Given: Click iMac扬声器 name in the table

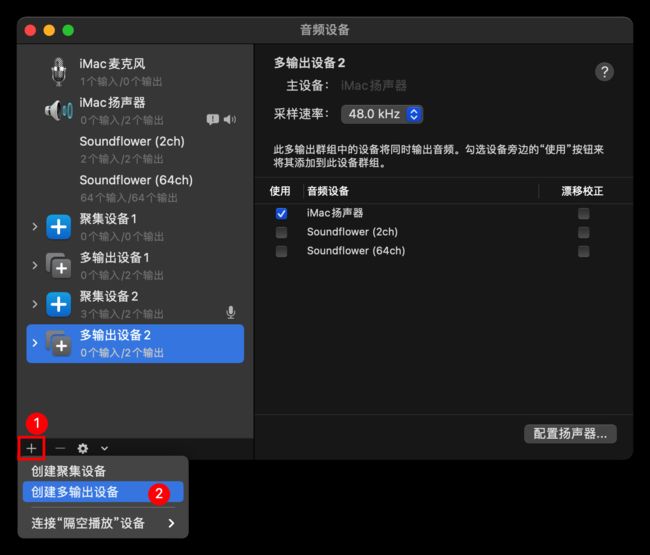Looking at the screenshot, I should click(x=335, y=213).
